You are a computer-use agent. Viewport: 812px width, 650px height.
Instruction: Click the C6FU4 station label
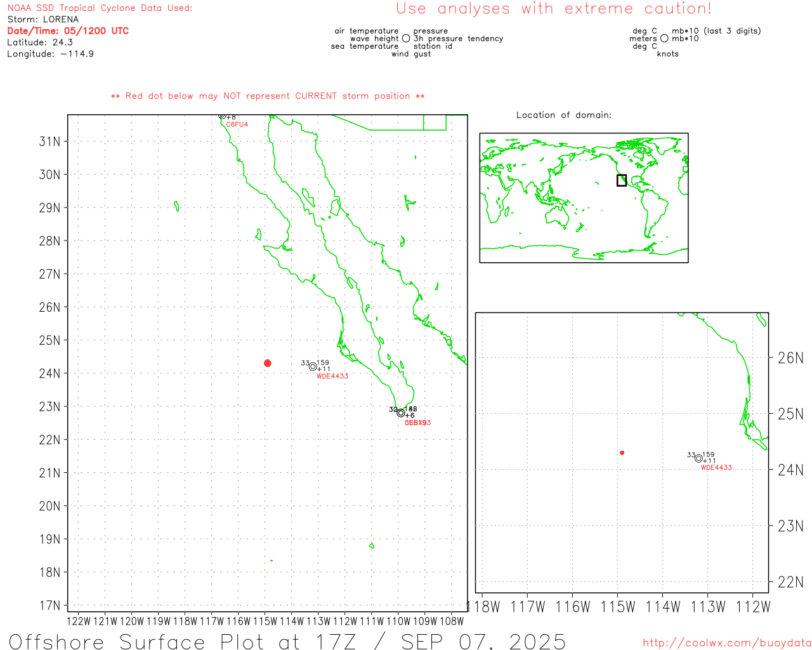pos(237,124)
